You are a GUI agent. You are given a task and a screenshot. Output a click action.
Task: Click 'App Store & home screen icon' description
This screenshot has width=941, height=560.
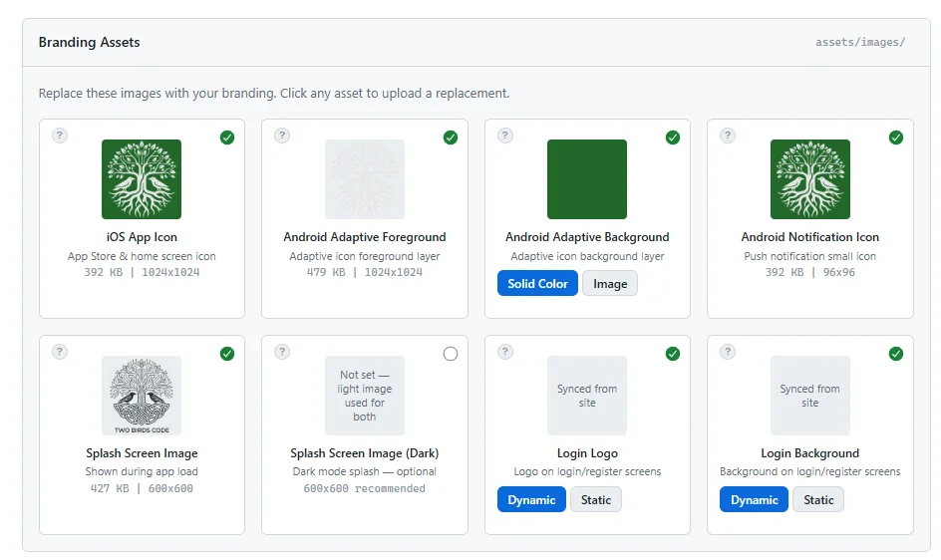[x=142, y=256]
